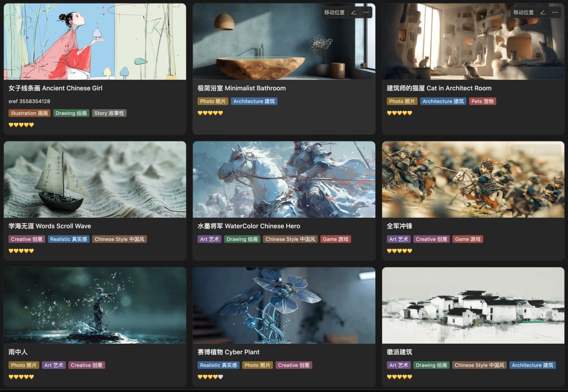Click Photo 照片 tag on Minimalist Bathroom card
568x392 pixels.
click(213, 102)
